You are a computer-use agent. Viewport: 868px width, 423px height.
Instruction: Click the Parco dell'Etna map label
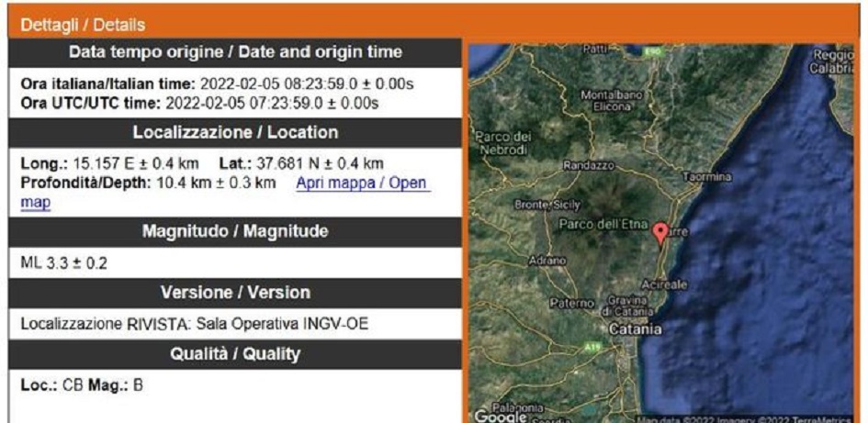[602, 224]
